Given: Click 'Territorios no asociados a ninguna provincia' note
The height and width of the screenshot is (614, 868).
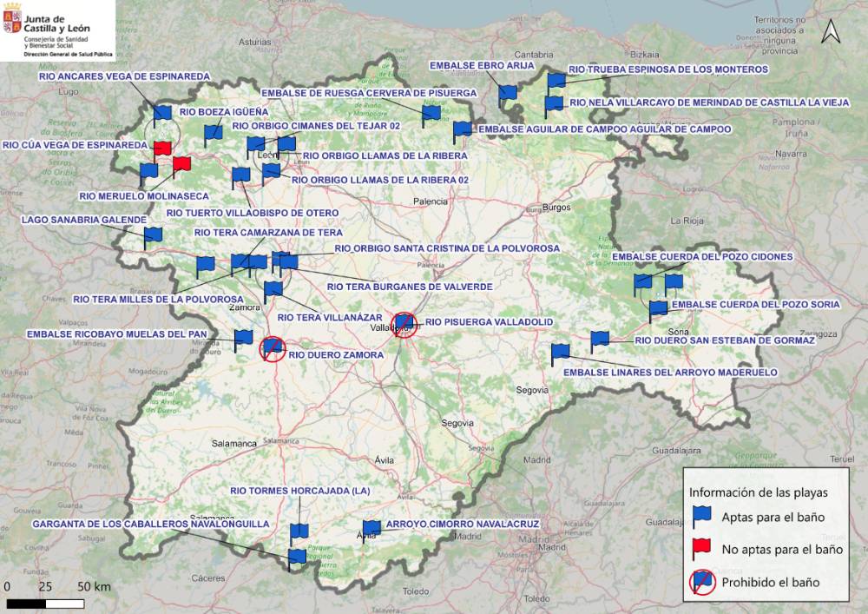Looking at the screenshot, I should [779, 36].
